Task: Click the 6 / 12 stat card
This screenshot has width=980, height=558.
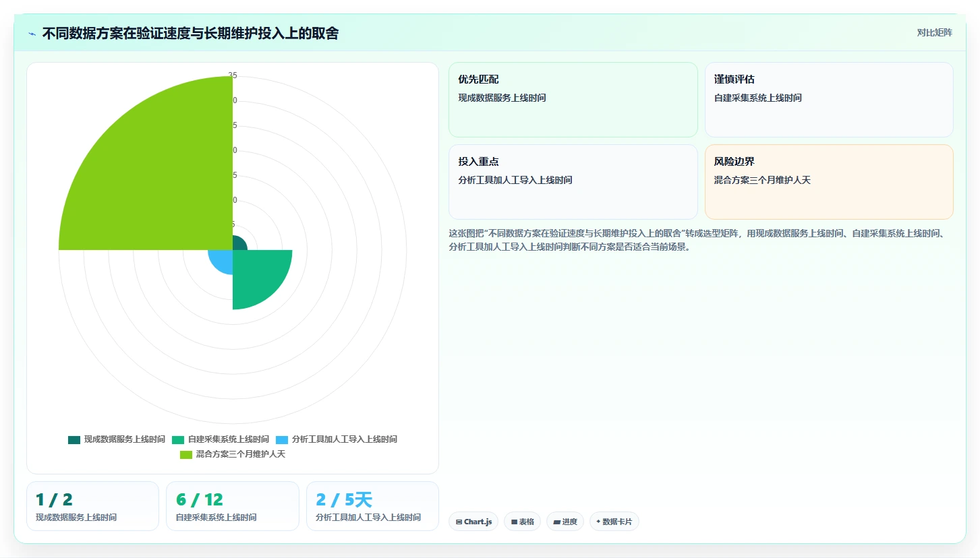Action: pos(233,506)
